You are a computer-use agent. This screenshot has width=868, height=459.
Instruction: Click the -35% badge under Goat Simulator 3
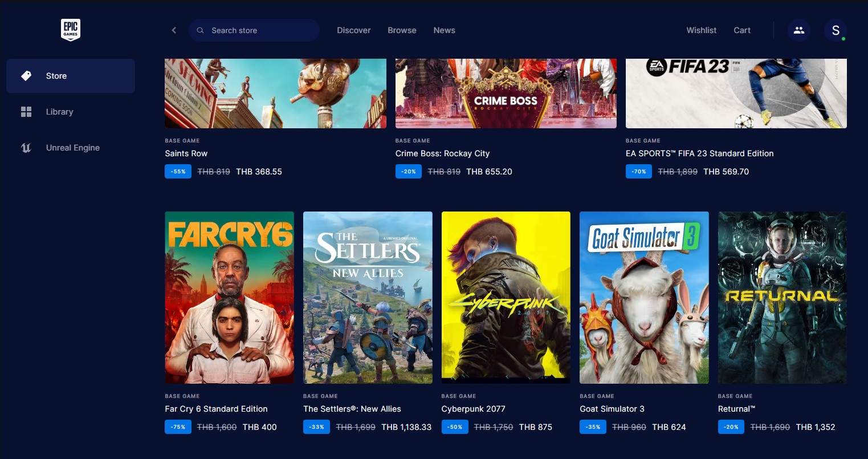(593, 427)
